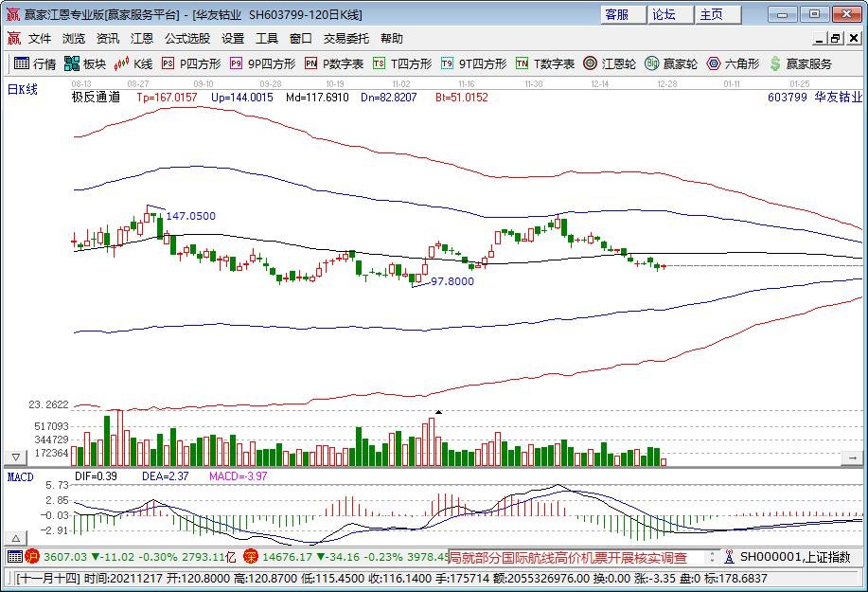Open 赢家服务 from the toolbar
This screenshot has height=592, width=868.
click(801, 63)
